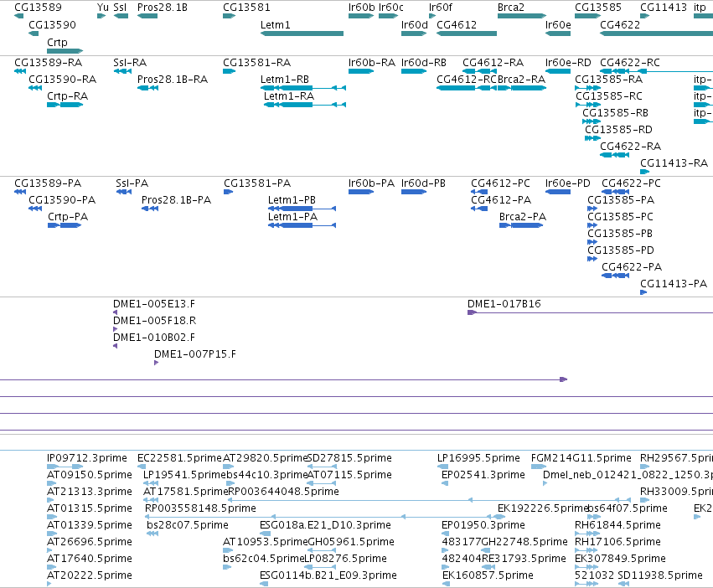The height and width of the screenshot is (588, 713).
Task: Click the Crtp gene label
Action: click(57, 42)
